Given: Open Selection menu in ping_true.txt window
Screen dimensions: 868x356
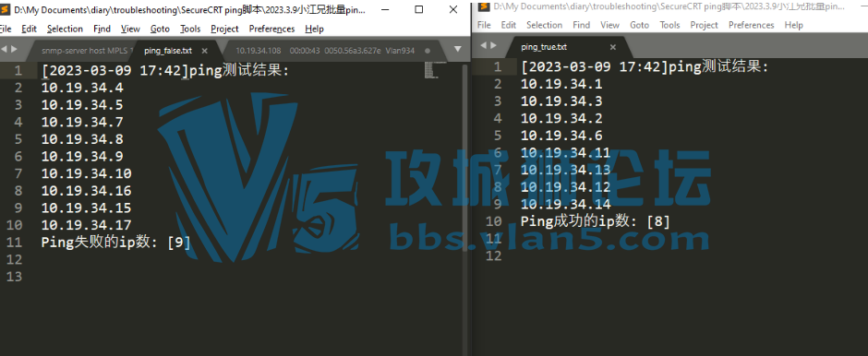Looking at the screenshot, I should [544, 25].
